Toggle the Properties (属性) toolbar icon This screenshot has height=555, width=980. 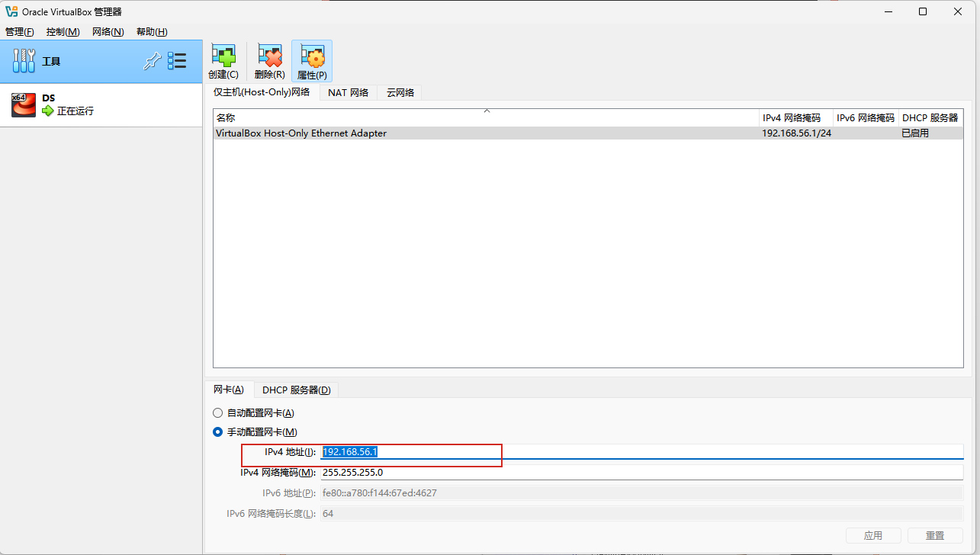pyautogui.click(x=312, y=61)
